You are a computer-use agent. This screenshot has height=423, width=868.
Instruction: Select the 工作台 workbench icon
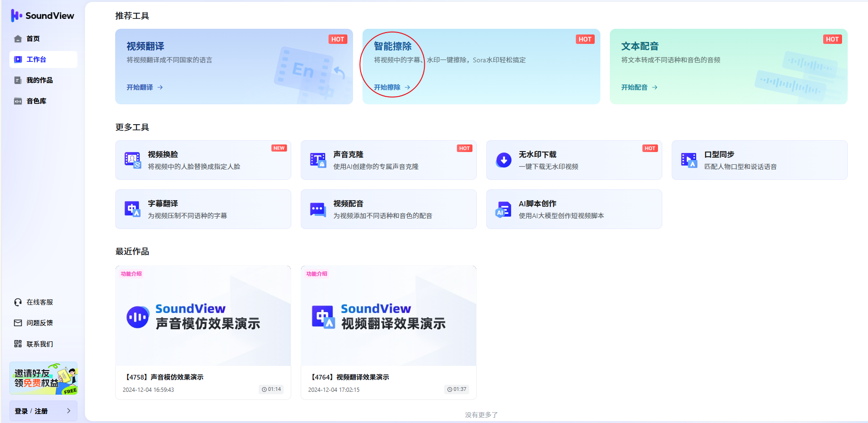pyautogui.click(x=18, y=59)
